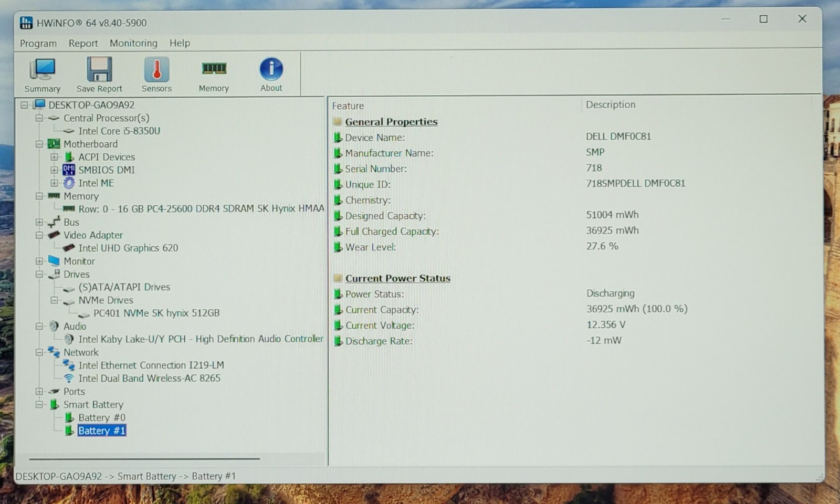Select Intel Dual Band Wireless-AC 8265
840x504 pixels.
(x=149, y=378)
